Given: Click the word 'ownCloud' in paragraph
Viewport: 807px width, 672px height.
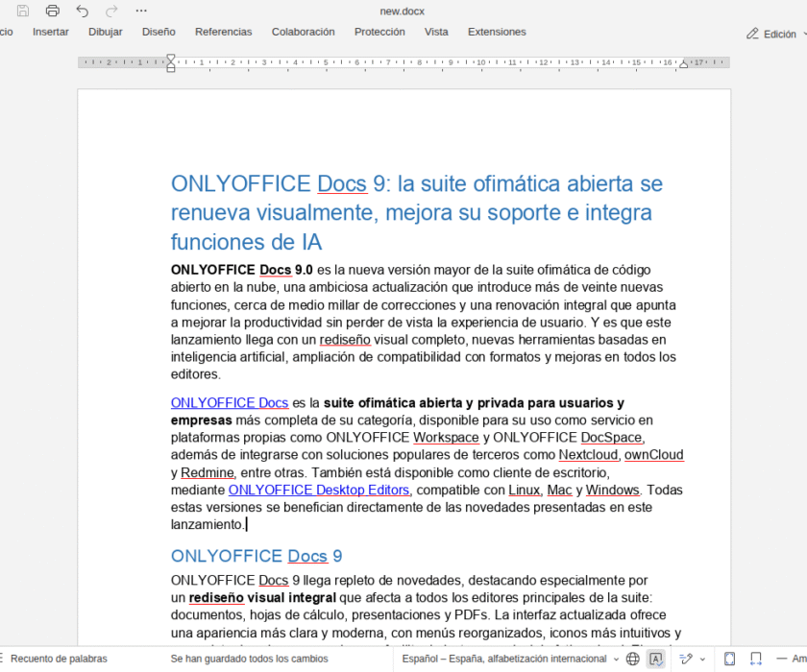Looking at the screenshot, I should pyautogui.click(x=654, y=455).
